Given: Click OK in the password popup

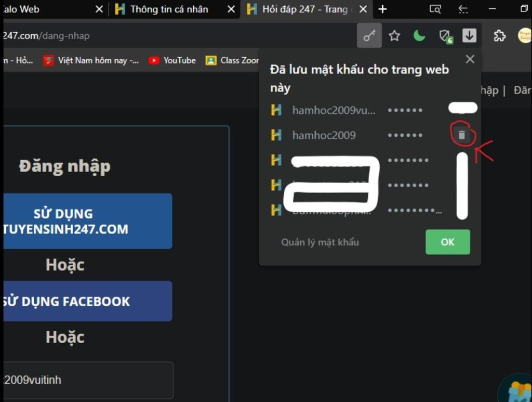Looking at the screenshot, I should (x=447, y=242).
